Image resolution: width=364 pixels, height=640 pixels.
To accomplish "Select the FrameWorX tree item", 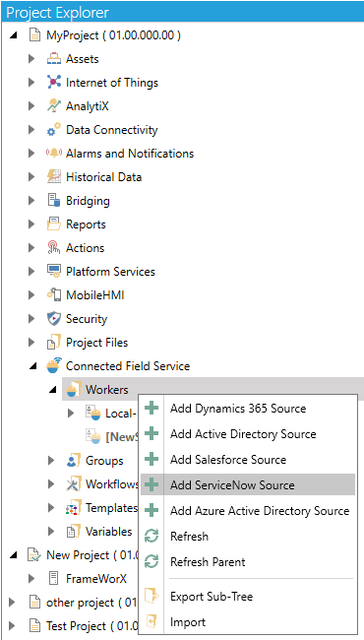I will (96, 578).
